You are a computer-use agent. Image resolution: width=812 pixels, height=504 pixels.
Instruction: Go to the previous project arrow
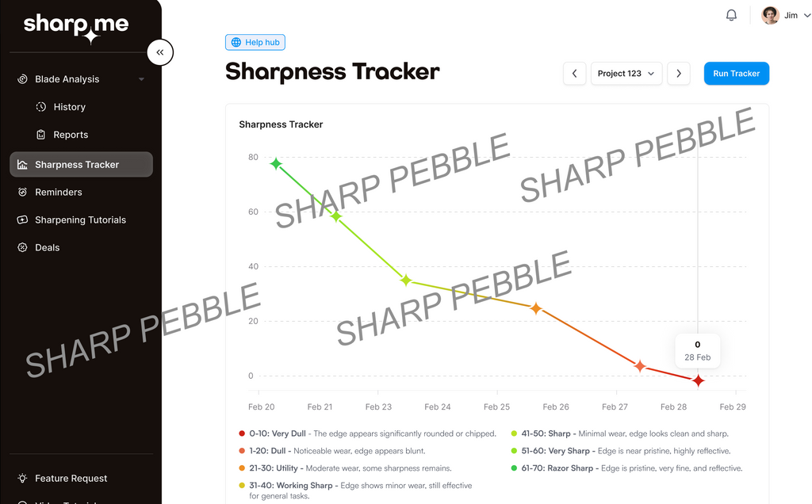tap(575, 74)
